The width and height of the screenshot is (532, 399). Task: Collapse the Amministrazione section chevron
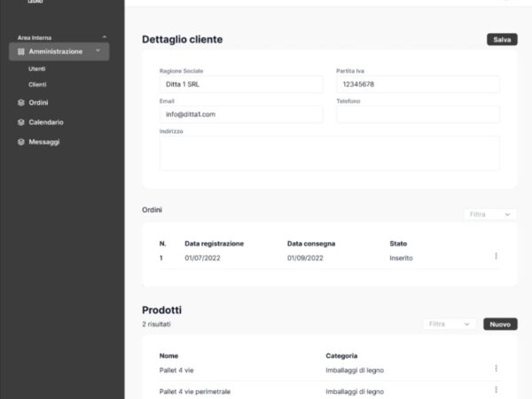(x=98, y=51)
